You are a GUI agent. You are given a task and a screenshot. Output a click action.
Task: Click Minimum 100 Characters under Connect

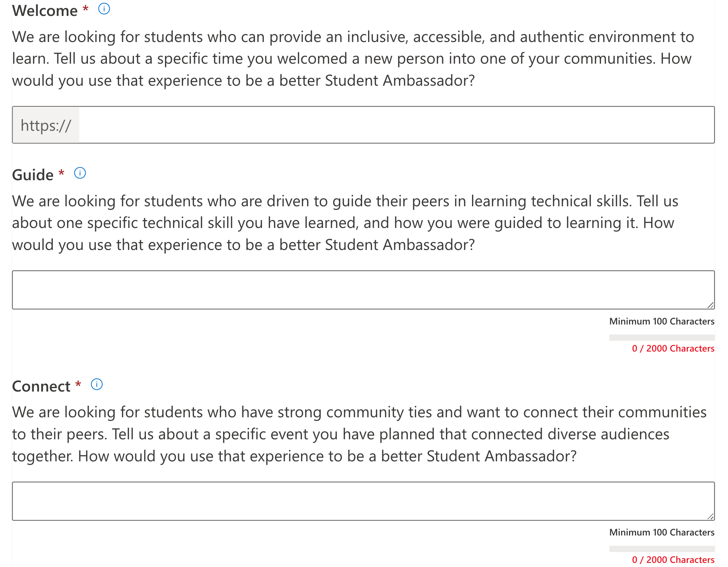662,532
